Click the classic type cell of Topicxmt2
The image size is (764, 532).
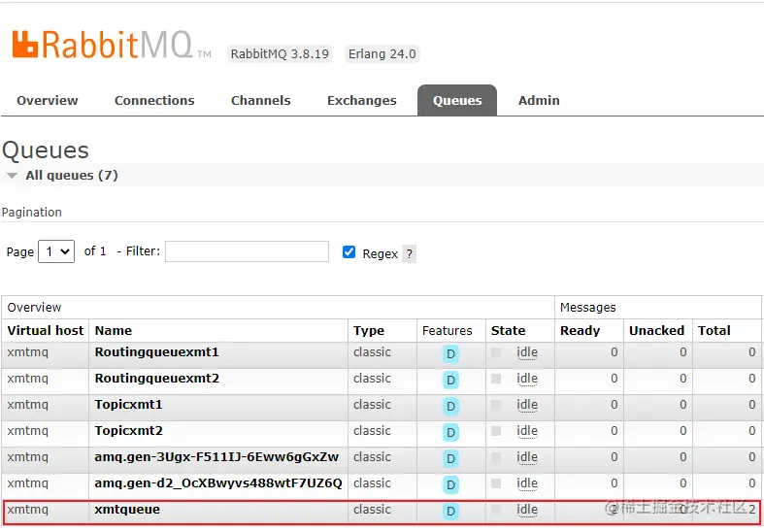[x=372, y=431]
